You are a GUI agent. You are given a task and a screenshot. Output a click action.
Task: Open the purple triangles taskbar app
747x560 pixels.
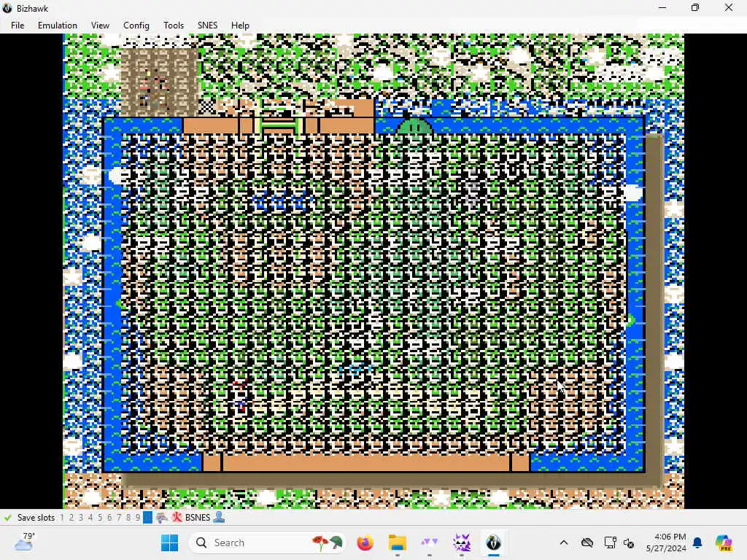point(429,542)
